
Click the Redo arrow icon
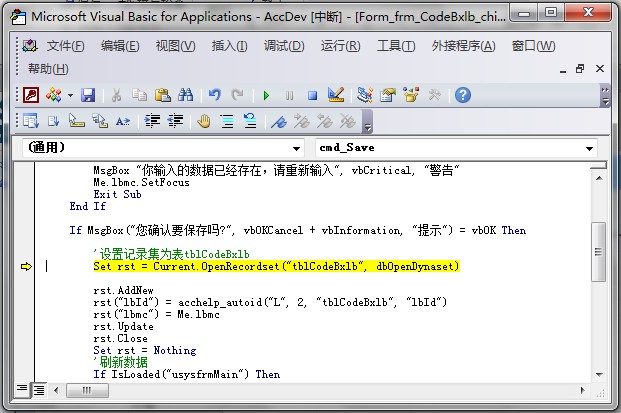point(238,95)
